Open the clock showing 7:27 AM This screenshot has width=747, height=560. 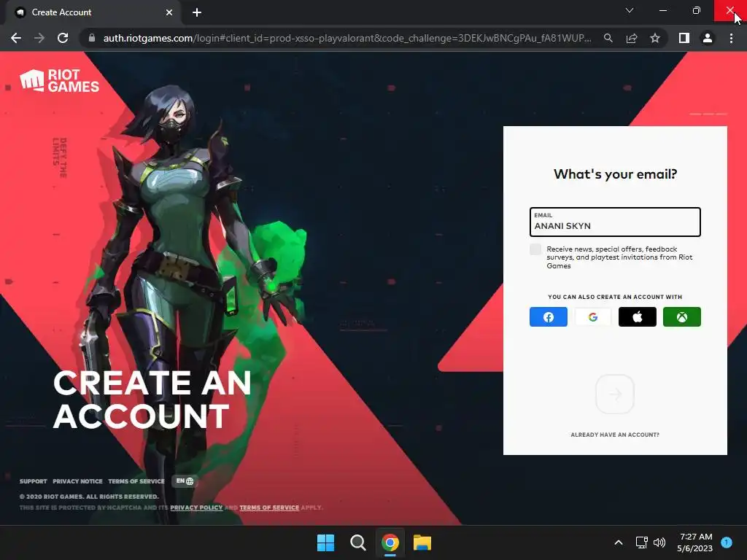695,542
